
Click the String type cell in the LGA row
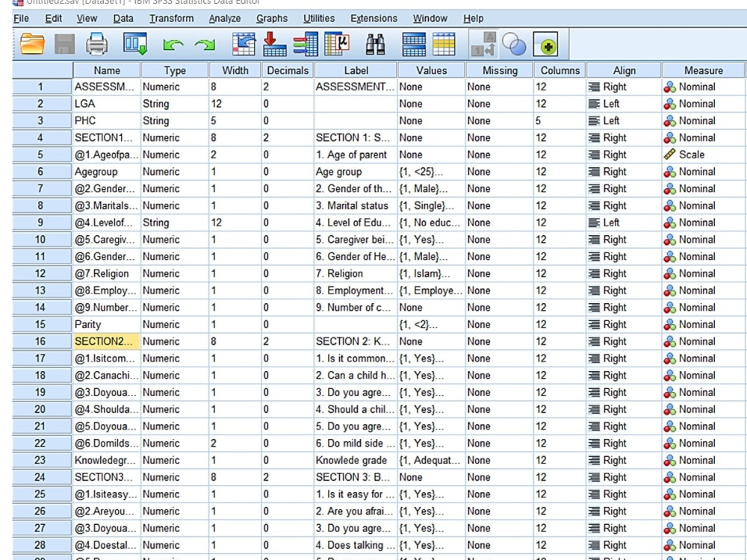[x=175, y=104]
